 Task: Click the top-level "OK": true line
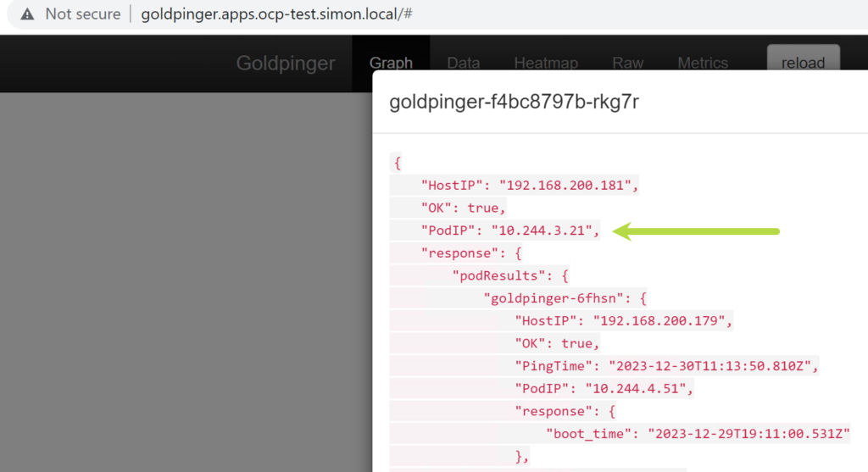464,208
